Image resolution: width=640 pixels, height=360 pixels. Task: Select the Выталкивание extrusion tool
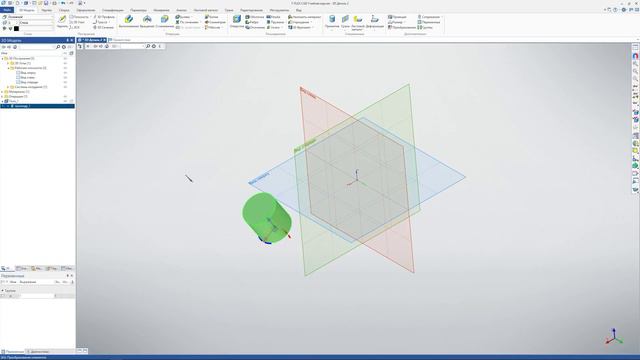tap(129, 21)
